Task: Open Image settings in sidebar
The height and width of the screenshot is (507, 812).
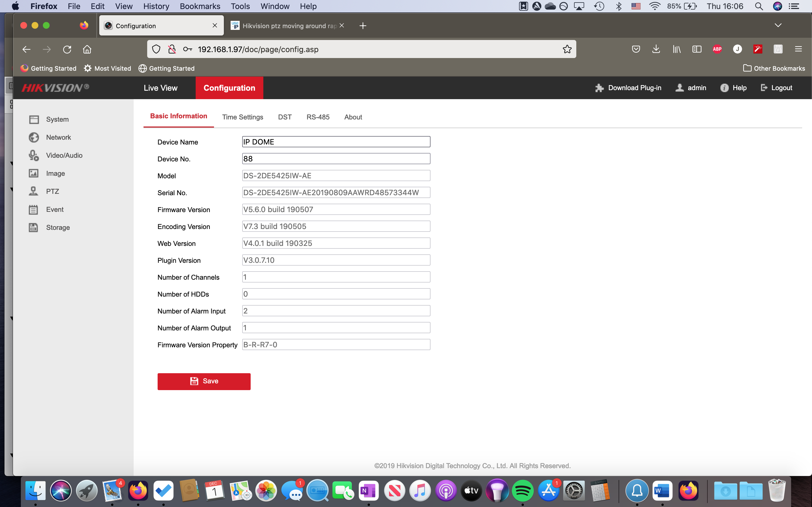Action: [x=55, y=173]
